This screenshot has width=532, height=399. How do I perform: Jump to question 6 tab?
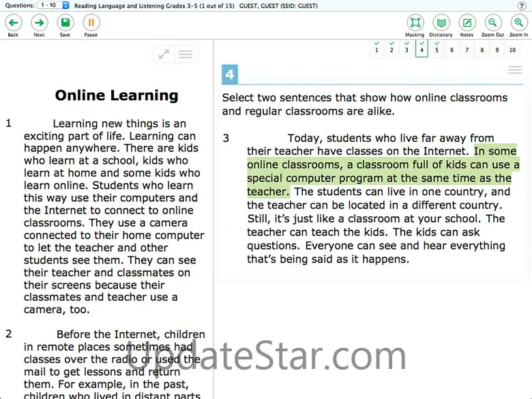452,50
